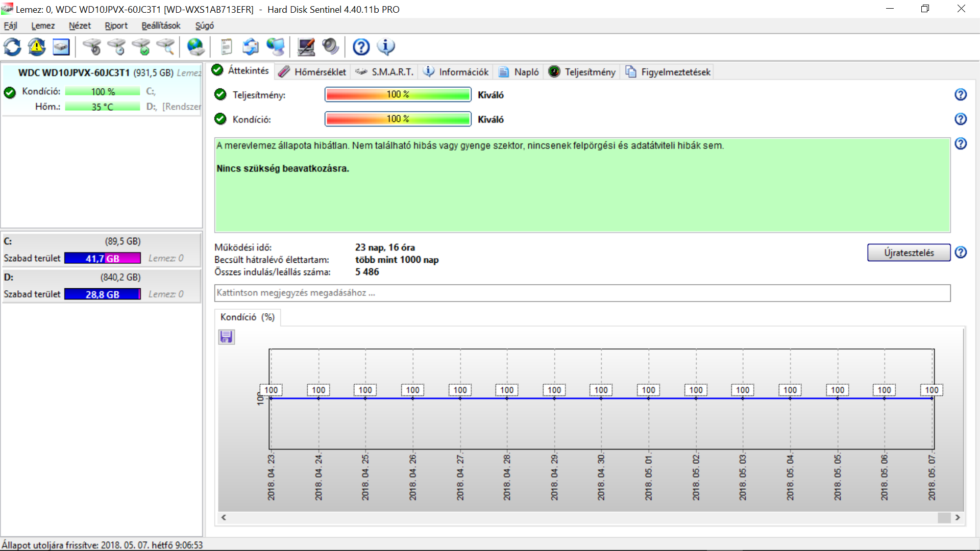Click the globe with monitor icon

tap(276, 47)
